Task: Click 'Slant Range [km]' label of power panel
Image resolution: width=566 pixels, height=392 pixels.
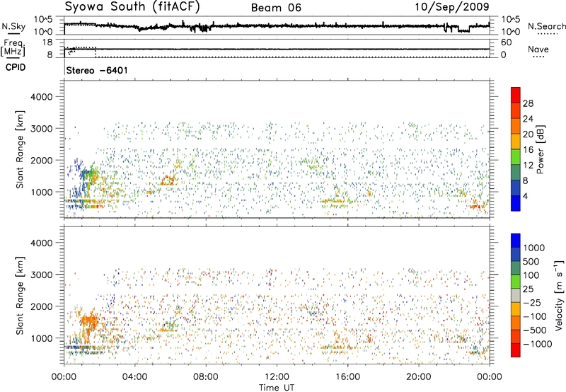Action: point(20,149)
